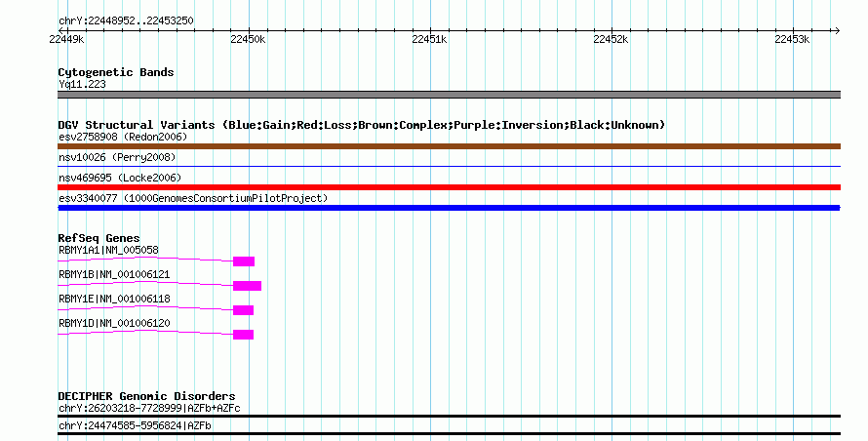The width and height of the screenshot is (868, 441).
Task: Click the Yq11.223 band label
Action: [x=83, y=85]
